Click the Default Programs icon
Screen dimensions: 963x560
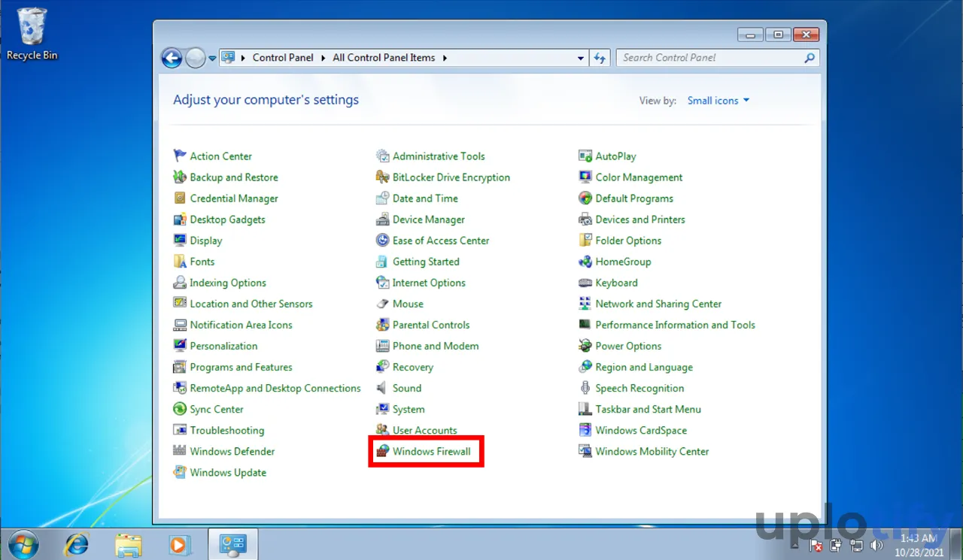pos(585,198)
